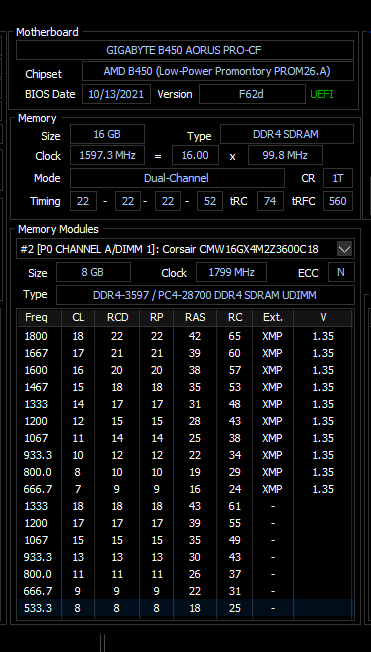Click RC value 49 in the table
The image size is (371, 652).
click(235, 540)
